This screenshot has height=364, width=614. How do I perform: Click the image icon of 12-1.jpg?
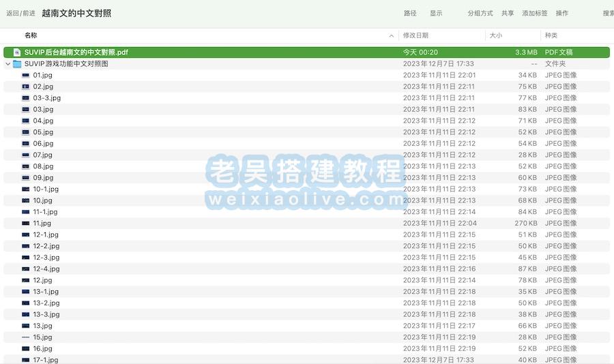pyautogui.click(x=26, y=234)
